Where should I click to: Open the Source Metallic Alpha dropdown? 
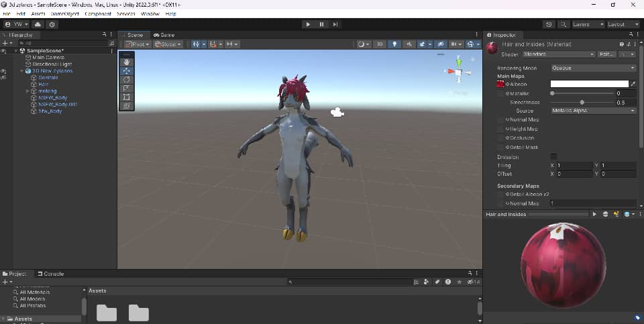[x=593, y=111]
